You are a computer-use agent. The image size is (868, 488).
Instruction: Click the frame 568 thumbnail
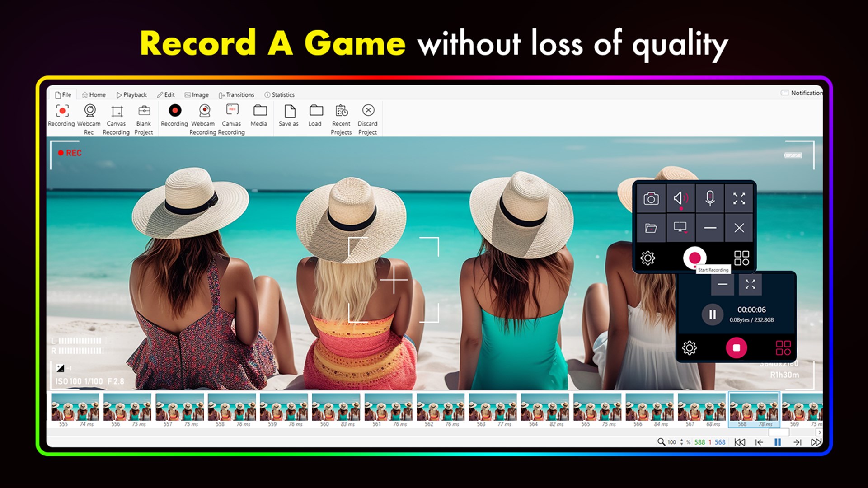click(752, 410)
